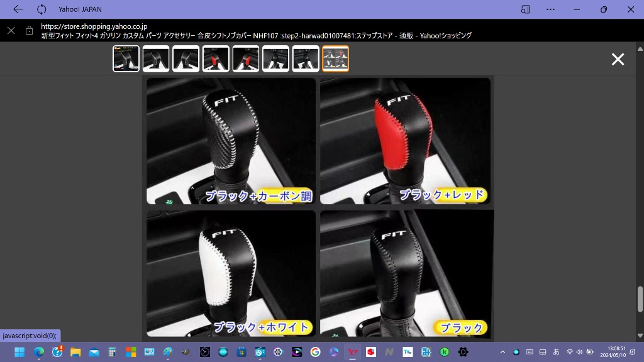This screenshot has width=644, height=362.
Task: Open the Calculator app in taskbar
Action: coord(112,352)
